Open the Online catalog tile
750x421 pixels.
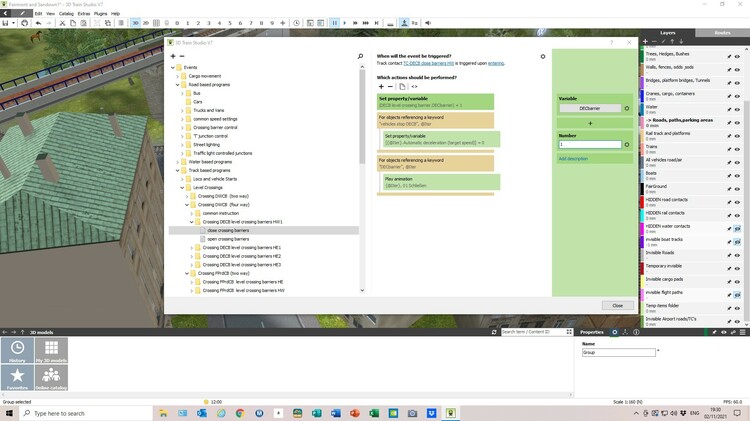[x=52, y=378]
